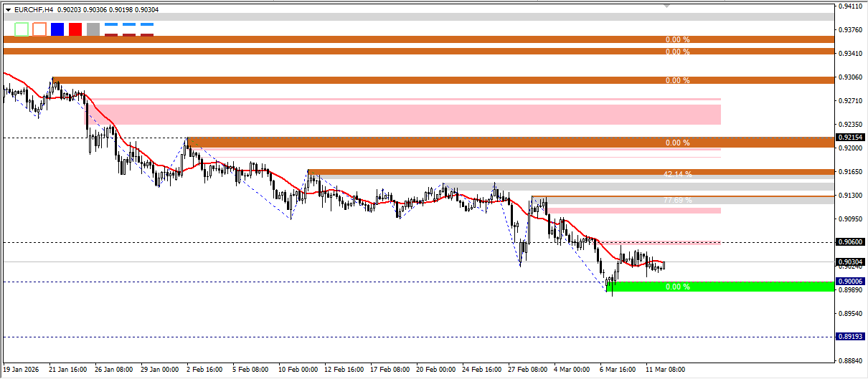
Task: Click the 0.92350 price scale label
Action: pyautogui.click(x=851, y=125)
